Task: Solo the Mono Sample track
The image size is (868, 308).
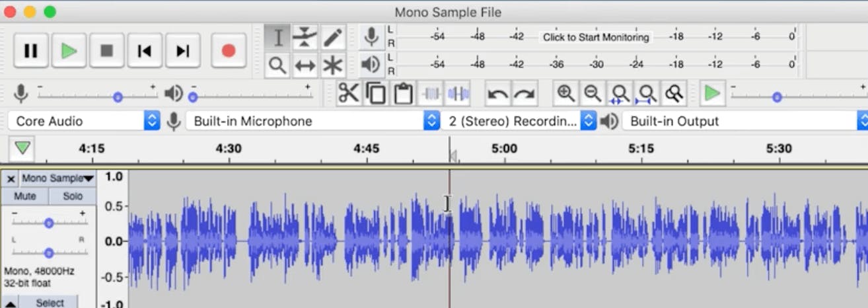Action: 73,196
